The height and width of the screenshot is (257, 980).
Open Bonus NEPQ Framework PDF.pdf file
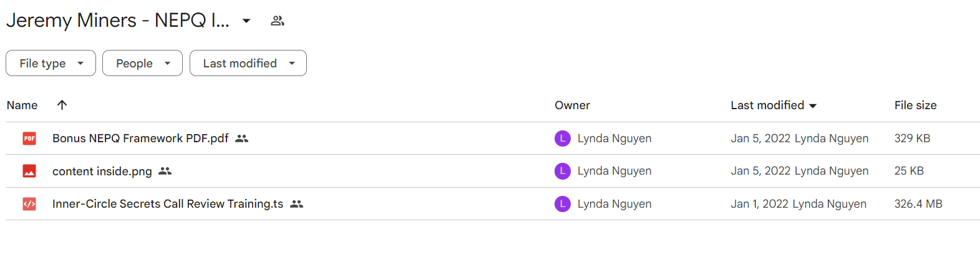click(x=140, y=138)
